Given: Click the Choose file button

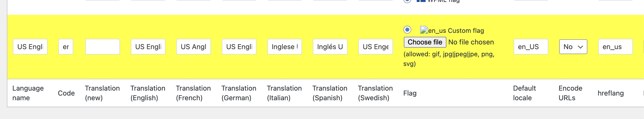Looking at the screenshot, I should pos(425,42).
